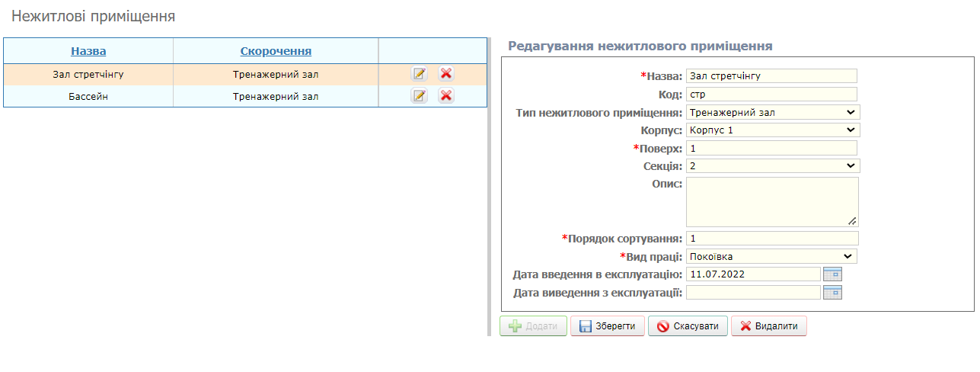Click delete icon for Зал стретчінгу row
The height and width of the screenshot is (372, 980).
click(446, 74)
